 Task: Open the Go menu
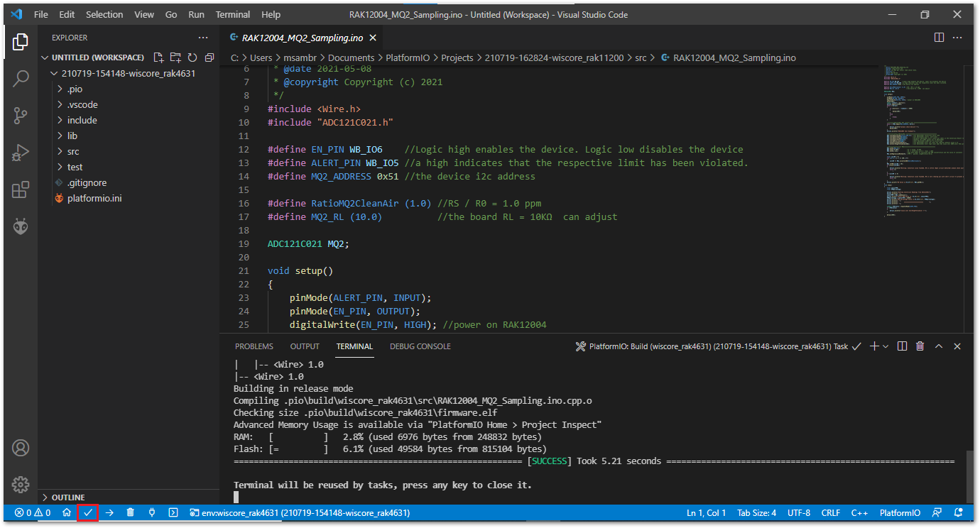pos(171,14)
